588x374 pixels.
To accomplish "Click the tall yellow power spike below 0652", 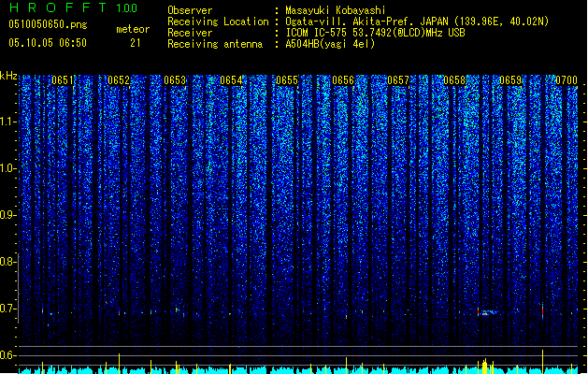I will (120, 363).
